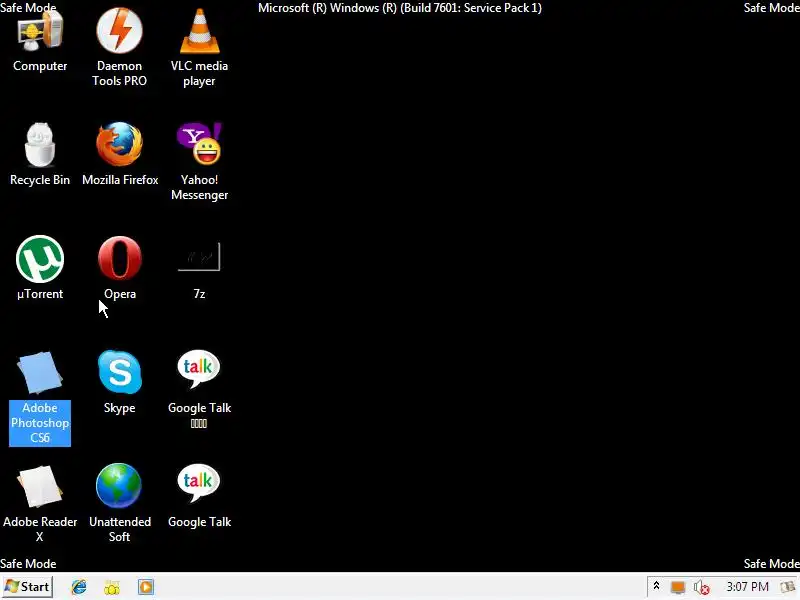Show hidden tray icons arrow
Screen dimensions: 800x600
[657, 586]
